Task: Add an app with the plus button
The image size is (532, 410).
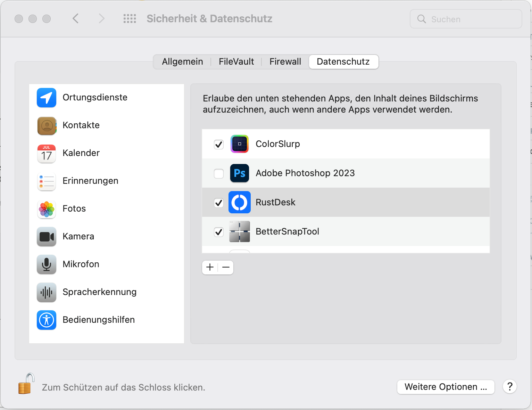Action: pyautogui.click(x=210, y=267)
